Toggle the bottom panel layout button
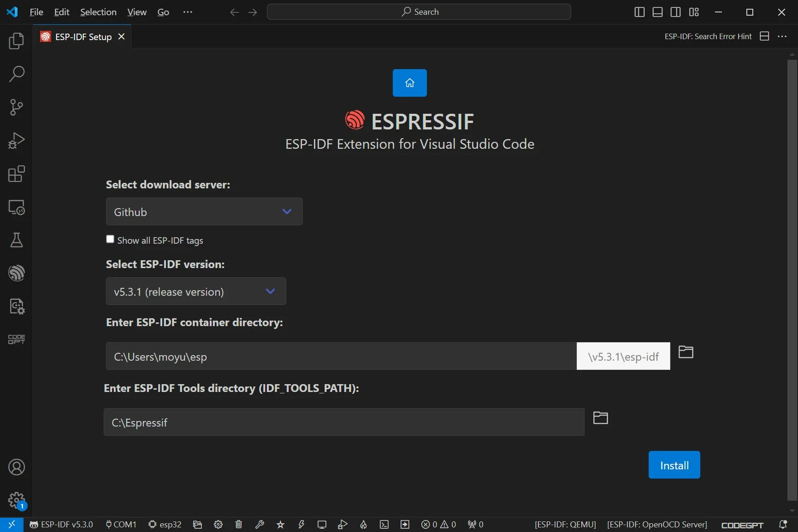 pos(657,12)
